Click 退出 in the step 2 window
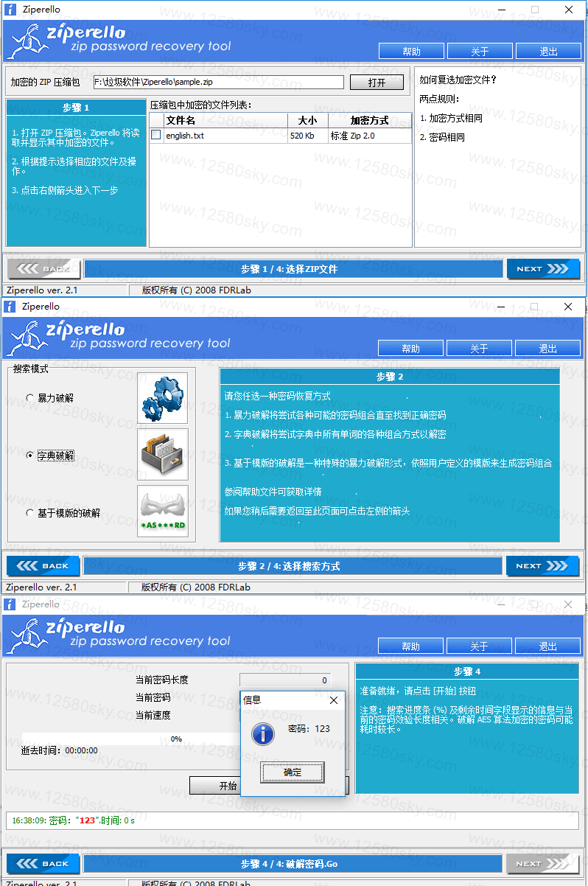The width and height of the screenshot is (588, 886). pos(547,349)
